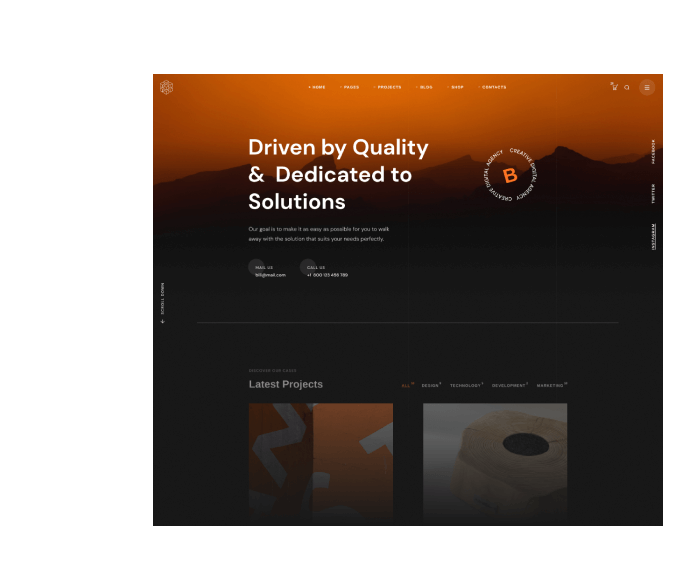The image size is (698, 569).
Task: Select the Design projects filter tab
Action: [430, 385]
